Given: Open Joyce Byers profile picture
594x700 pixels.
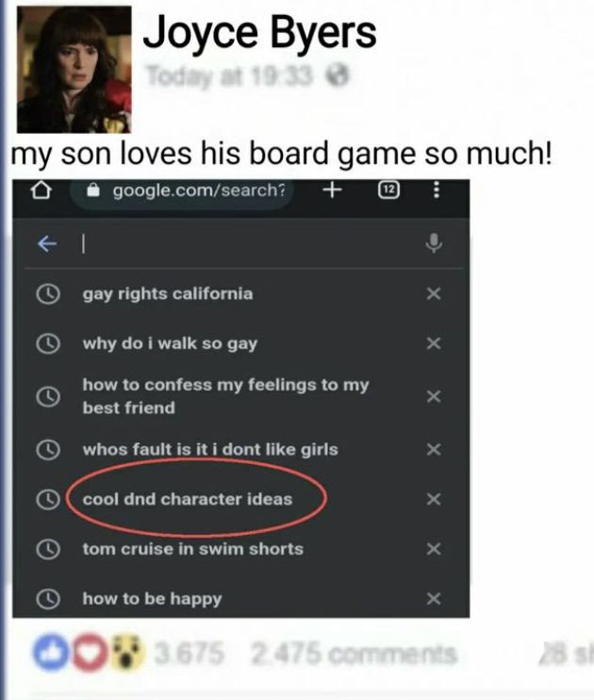Looking at the screenshot, I should tap(74, 70).
